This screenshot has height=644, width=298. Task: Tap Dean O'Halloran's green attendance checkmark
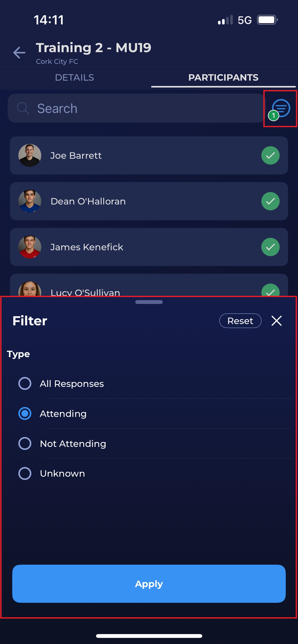point(270,201)
